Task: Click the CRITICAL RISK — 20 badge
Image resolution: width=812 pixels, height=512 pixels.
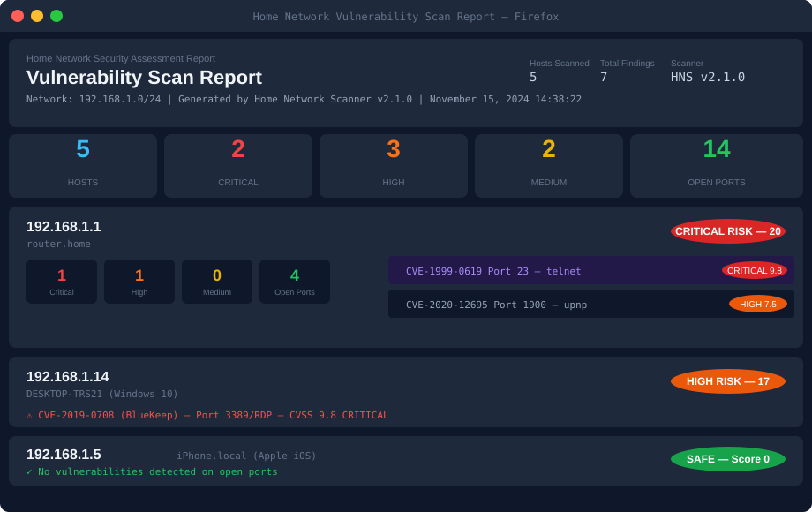Action: 728,231
